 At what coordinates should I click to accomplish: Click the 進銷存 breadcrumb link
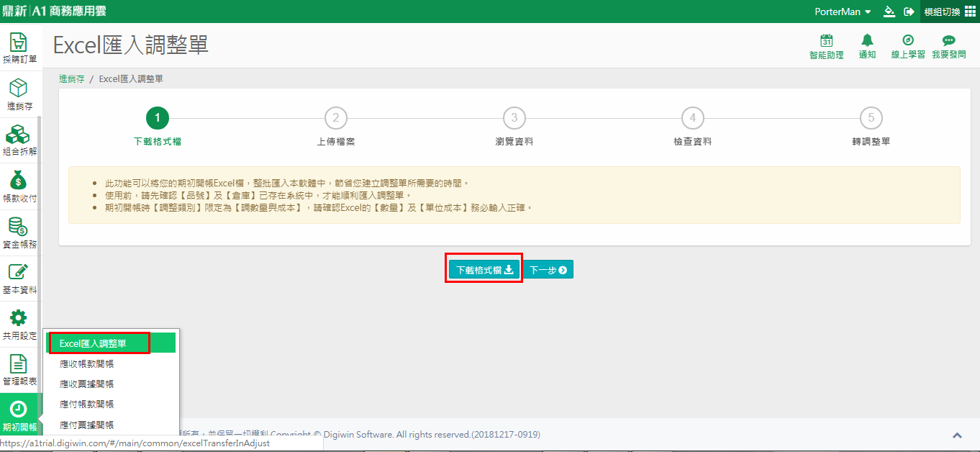click(x=72, y=79)
